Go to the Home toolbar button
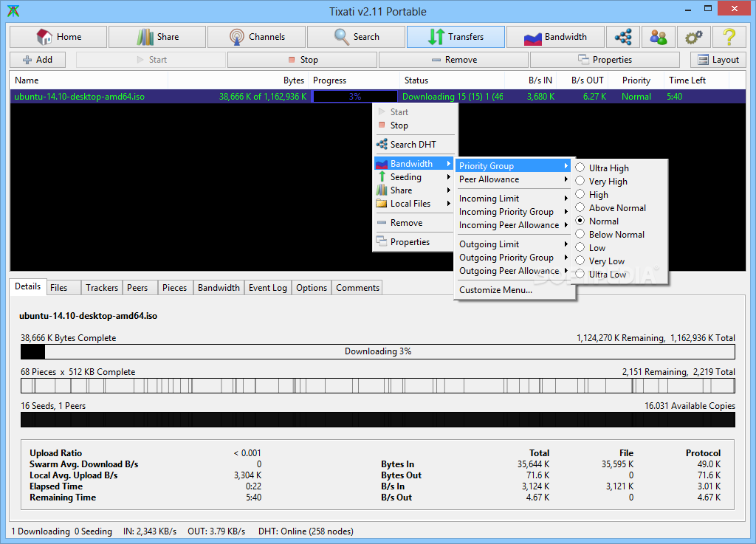 (58, 37)
